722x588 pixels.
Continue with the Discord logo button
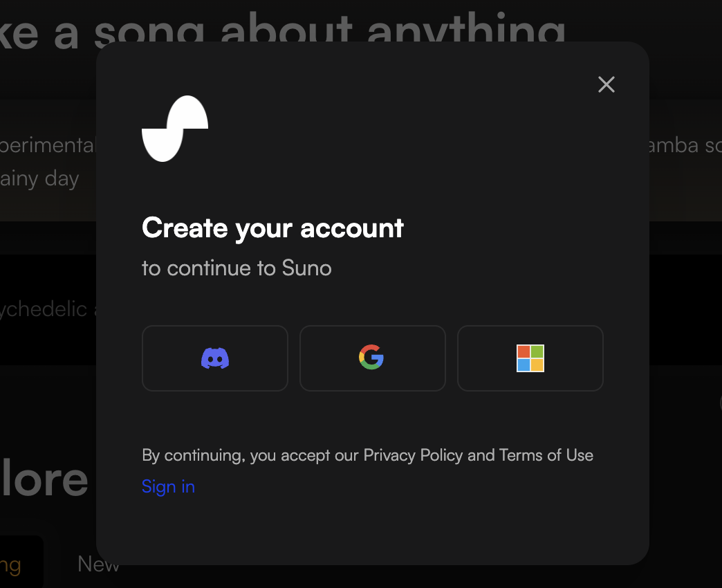(215, 358)
